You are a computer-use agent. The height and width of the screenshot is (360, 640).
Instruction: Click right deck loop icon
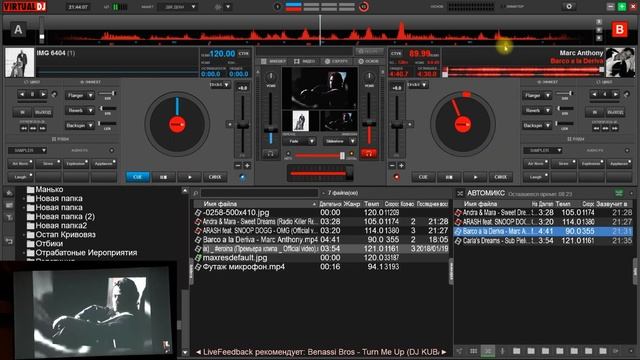point(627,94)
